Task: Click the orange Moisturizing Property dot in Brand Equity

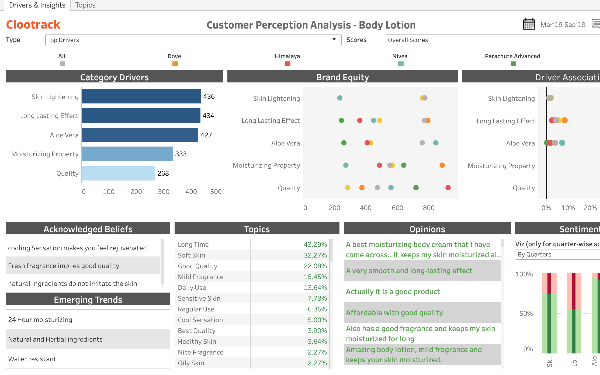Action: 442,165
